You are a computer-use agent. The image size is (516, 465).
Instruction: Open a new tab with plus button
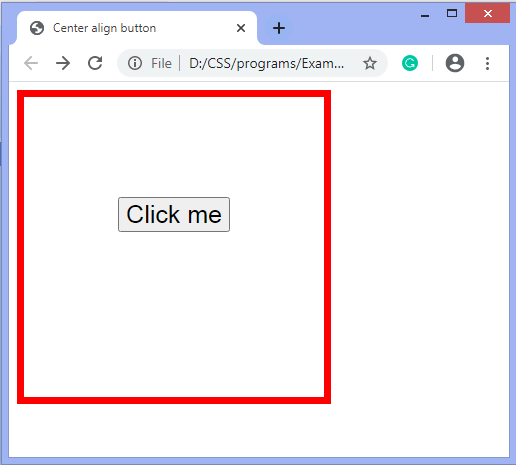pyautogui.click(x=279, y=28)
